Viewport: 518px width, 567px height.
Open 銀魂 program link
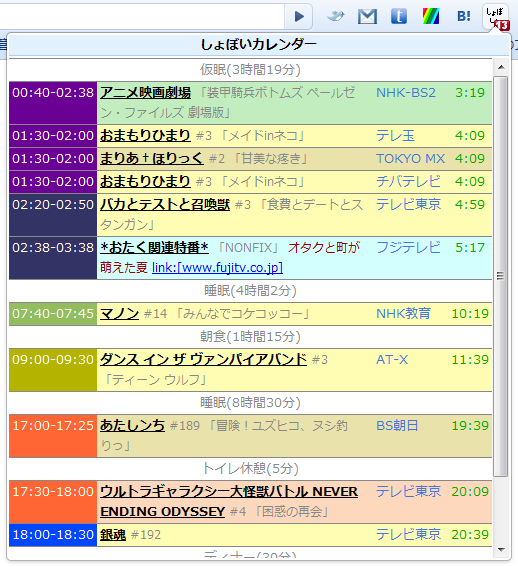tap(113, 534)
